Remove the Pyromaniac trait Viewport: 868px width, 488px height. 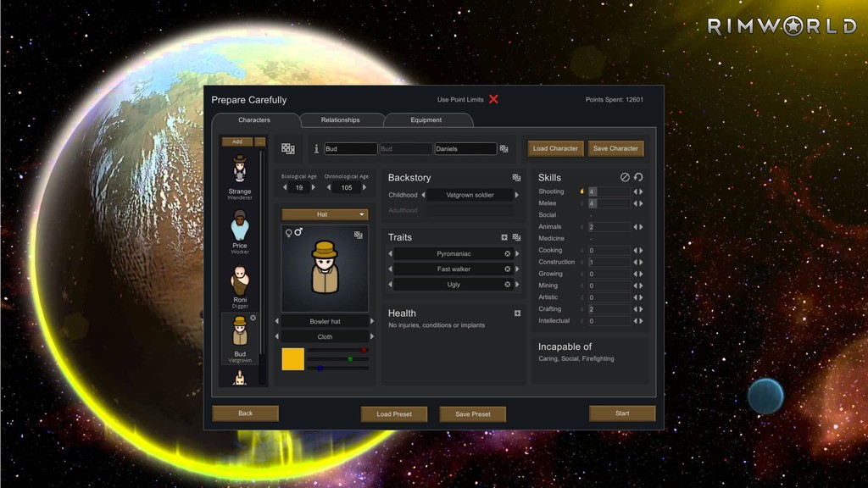507,253
